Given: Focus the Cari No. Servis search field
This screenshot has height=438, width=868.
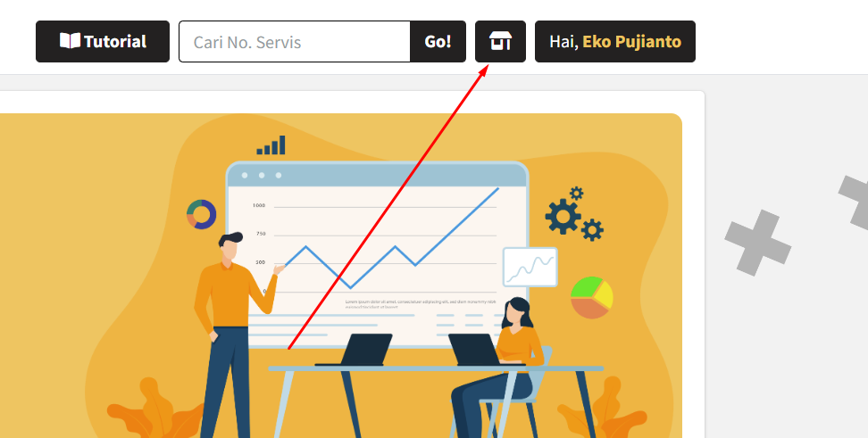Looking at the screenshot, I should (x=295, y=41).
